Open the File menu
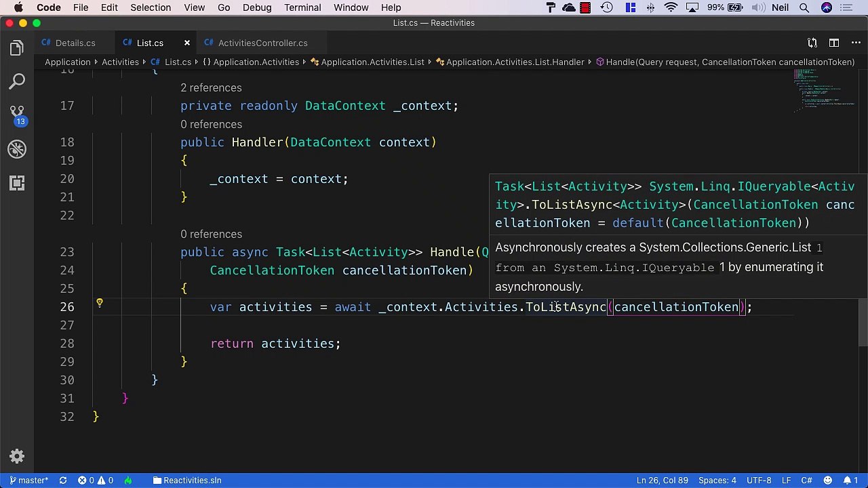The height and width of the screenshot is (488, 868). (81, 7)
